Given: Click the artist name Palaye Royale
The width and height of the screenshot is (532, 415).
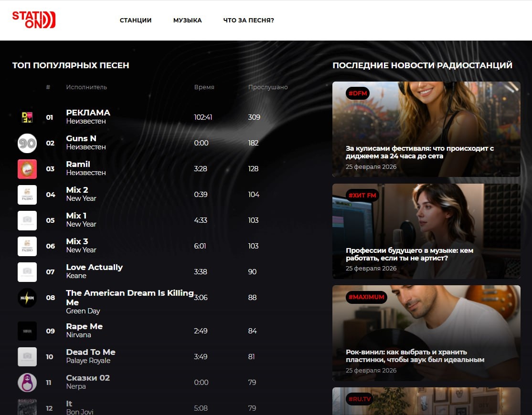Looking at the screenshot, I should click(x=88, y=361).
